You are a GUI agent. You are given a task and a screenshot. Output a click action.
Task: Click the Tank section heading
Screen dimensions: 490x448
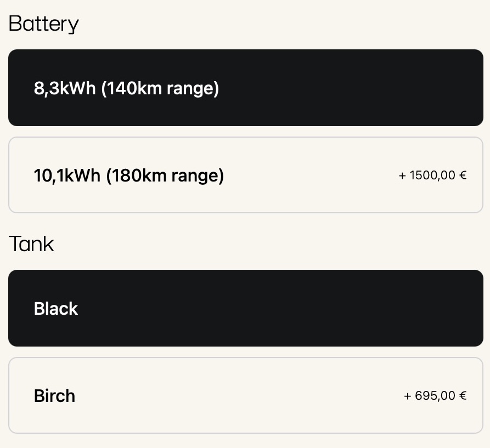tap(31, 244)
